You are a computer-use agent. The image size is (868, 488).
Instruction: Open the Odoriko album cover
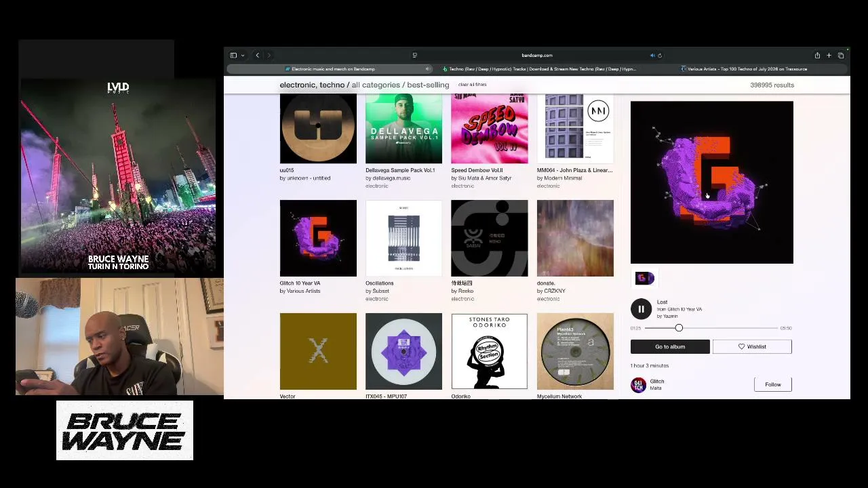489,351
